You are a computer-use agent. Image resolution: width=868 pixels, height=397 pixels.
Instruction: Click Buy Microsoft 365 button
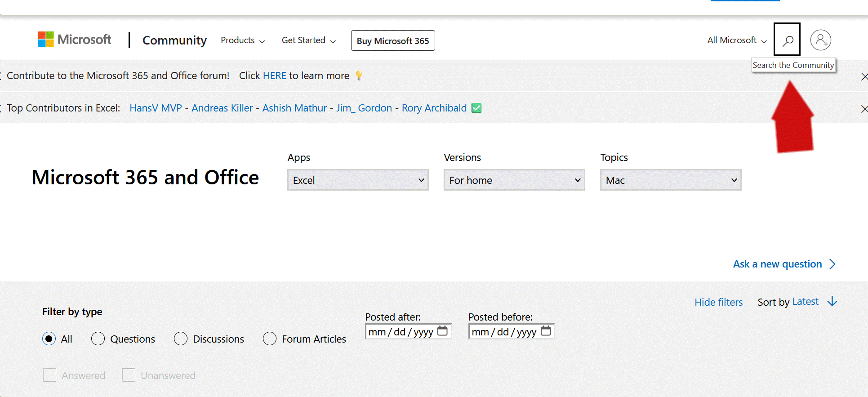393,40
